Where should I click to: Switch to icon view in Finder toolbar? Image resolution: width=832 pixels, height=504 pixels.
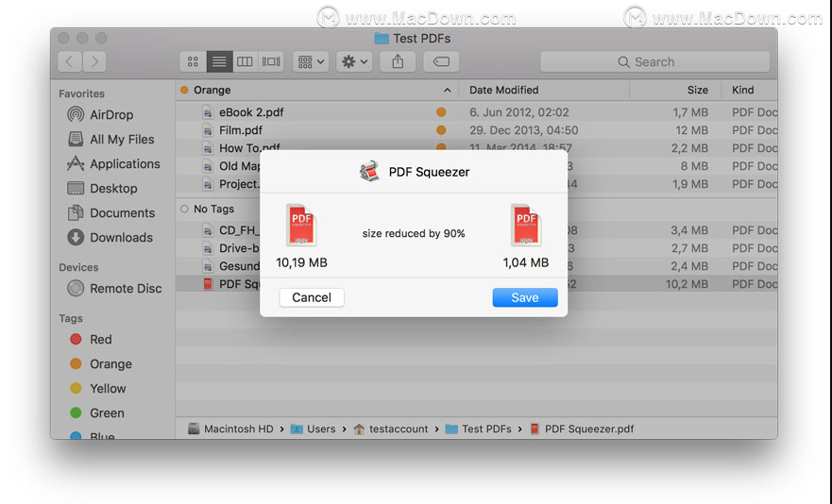[x=194, y=61]
